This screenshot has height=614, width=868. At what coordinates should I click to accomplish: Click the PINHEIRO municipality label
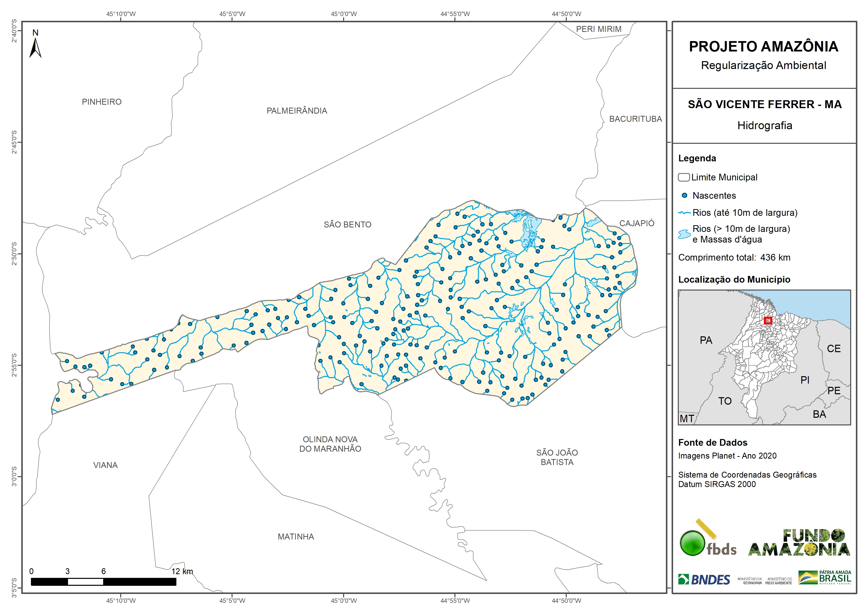pyautogui.click(x=102, y=102)
